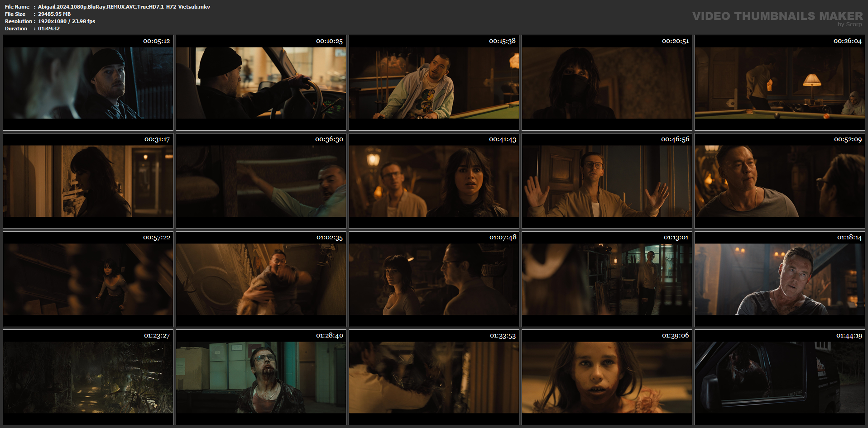The width and height of the screenshot is (868, 428).
Task: Select the thumbnail at 00:26:04
Action: pyautogui.click(x=780, y=83)
